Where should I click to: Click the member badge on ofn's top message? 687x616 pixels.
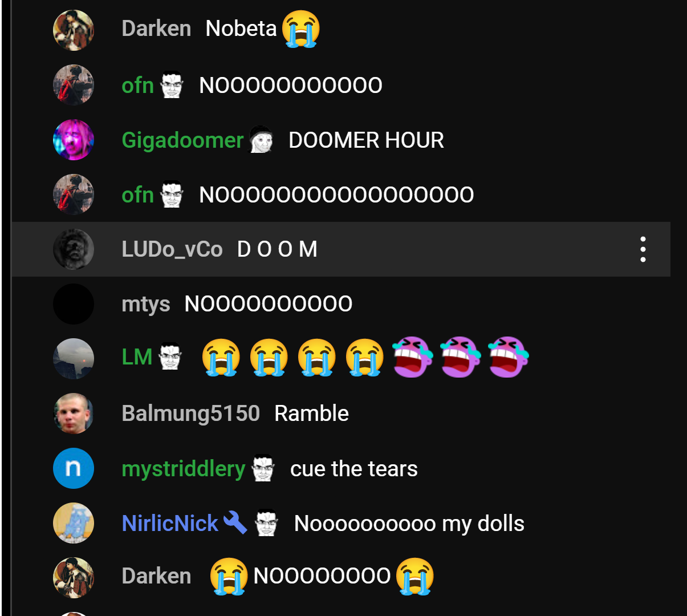(172, 85)
